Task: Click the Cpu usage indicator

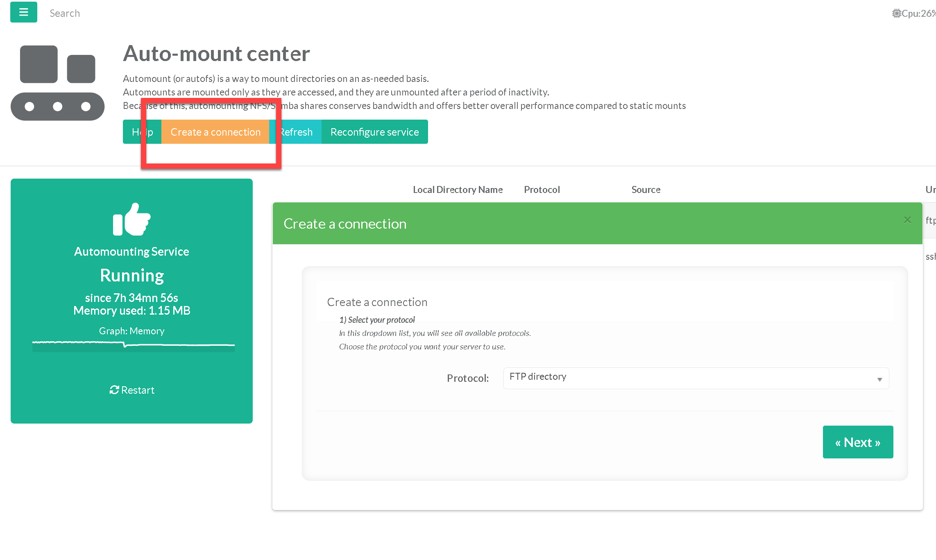Action: 914,14
